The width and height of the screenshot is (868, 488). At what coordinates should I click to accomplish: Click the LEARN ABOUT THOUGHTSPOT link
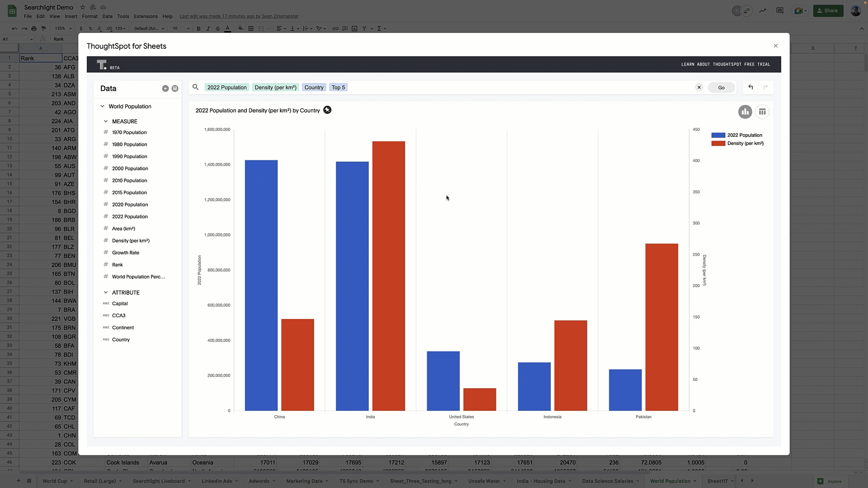tap(712, 64)
